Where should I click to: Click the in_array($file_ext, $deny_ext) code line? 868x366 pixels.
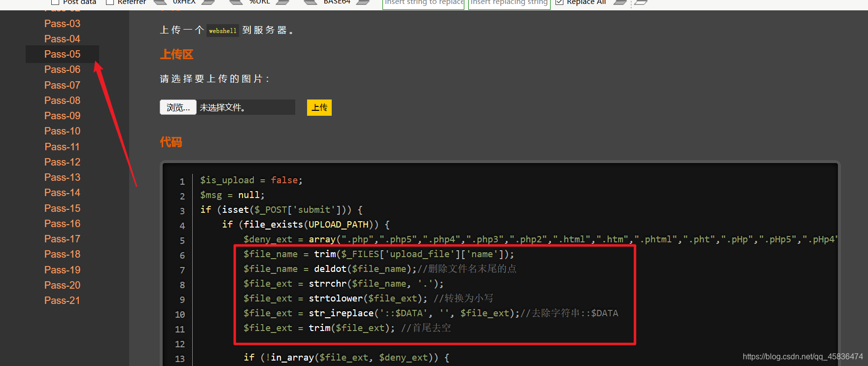click(x=347, y=358)
